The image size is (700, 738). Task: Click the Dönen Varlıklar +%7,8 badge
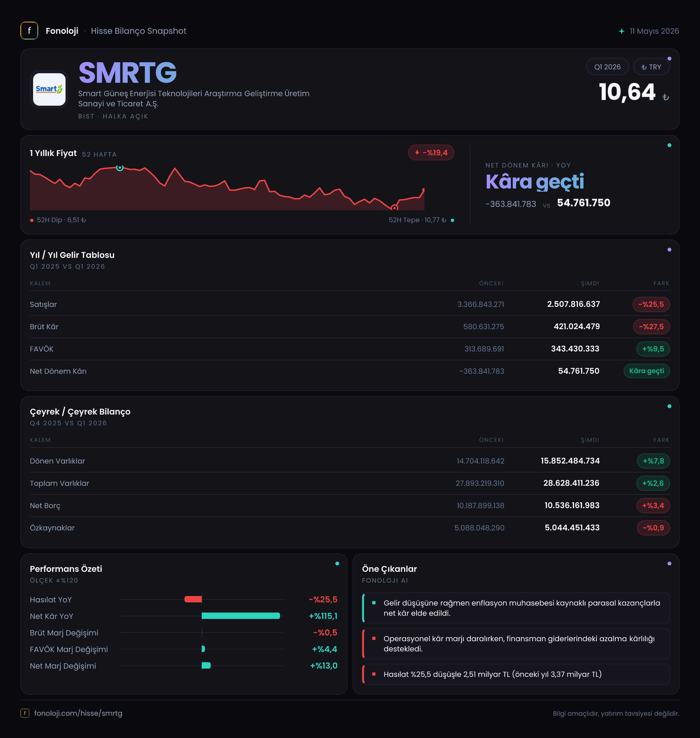[653, 461]
